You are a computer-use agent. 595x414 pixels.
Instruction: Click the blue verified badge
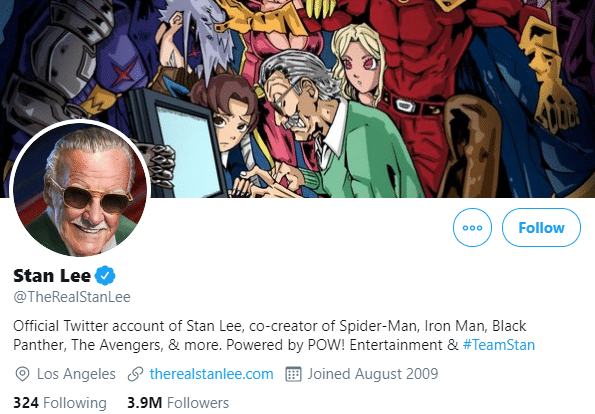(105, 275)
